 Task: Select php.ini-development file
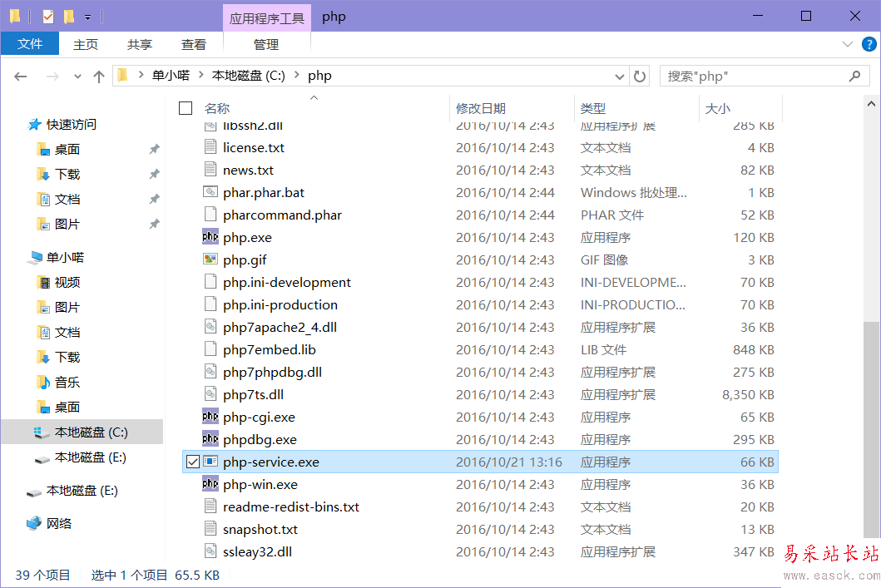pyautogui.click(x=286, y=283)
